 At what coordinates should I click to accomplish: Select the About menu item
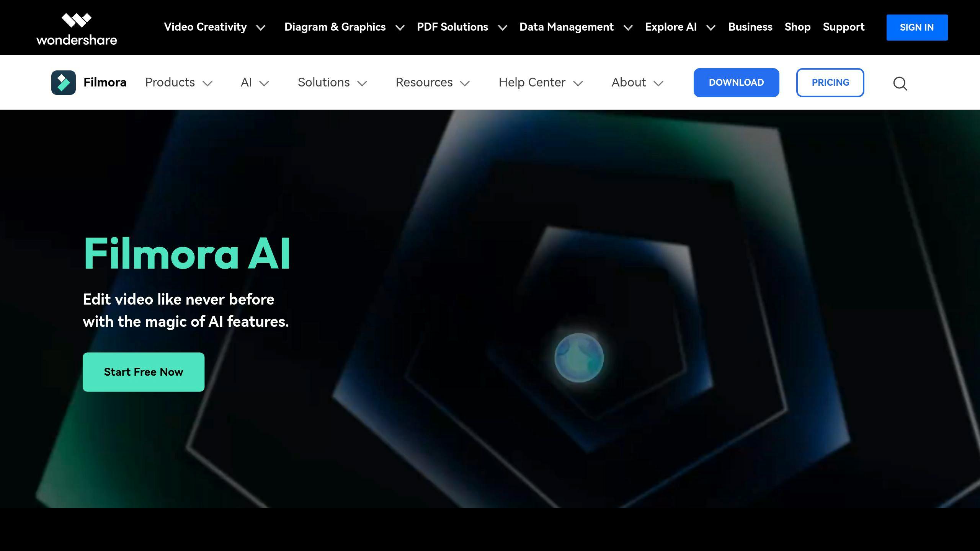coord(629,82)
